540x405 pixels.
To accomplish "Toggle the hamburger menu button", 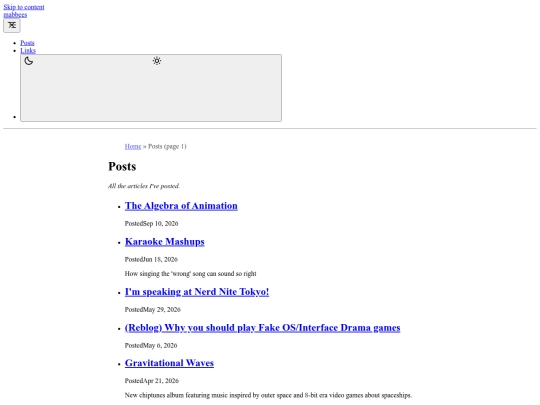I will click(12, 25).
